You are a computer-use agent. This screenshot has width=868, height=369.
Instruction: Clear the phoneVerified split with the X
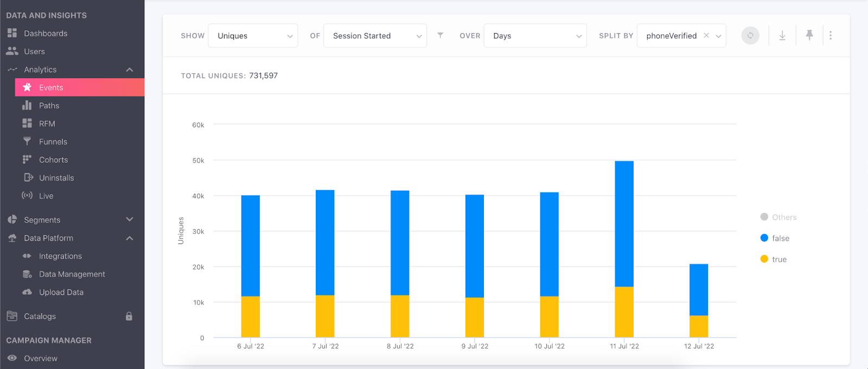(706, 36)
